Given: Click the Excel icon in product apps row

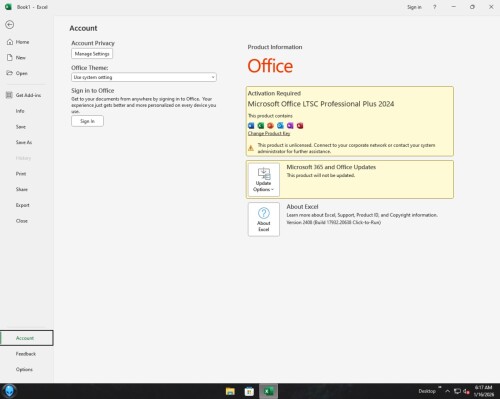Looking at the screenshot, I should (x=261, y=126).
